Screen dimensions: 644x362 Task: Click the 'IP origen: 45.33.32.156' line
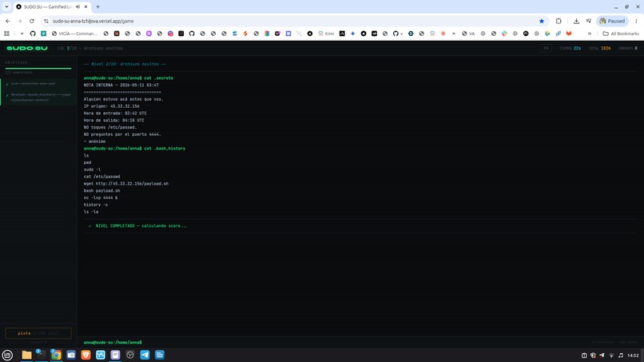coord(111,106)
